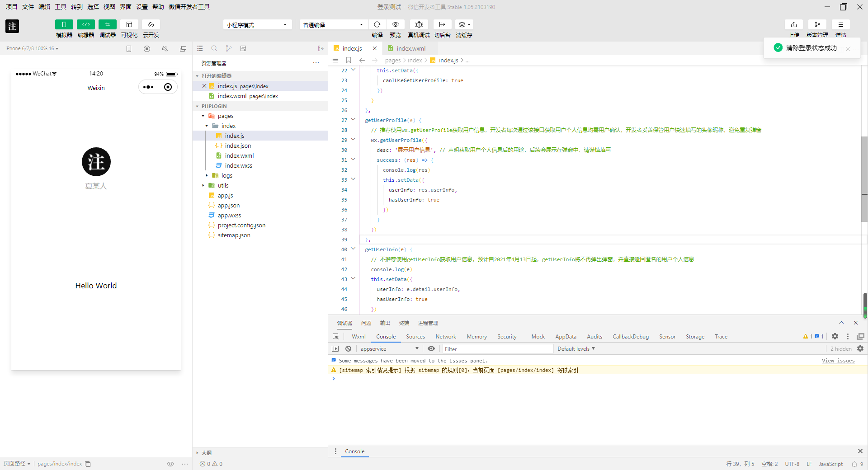Open devtools settings gear near warnings
868x470 pixels.
coord(835,336)
